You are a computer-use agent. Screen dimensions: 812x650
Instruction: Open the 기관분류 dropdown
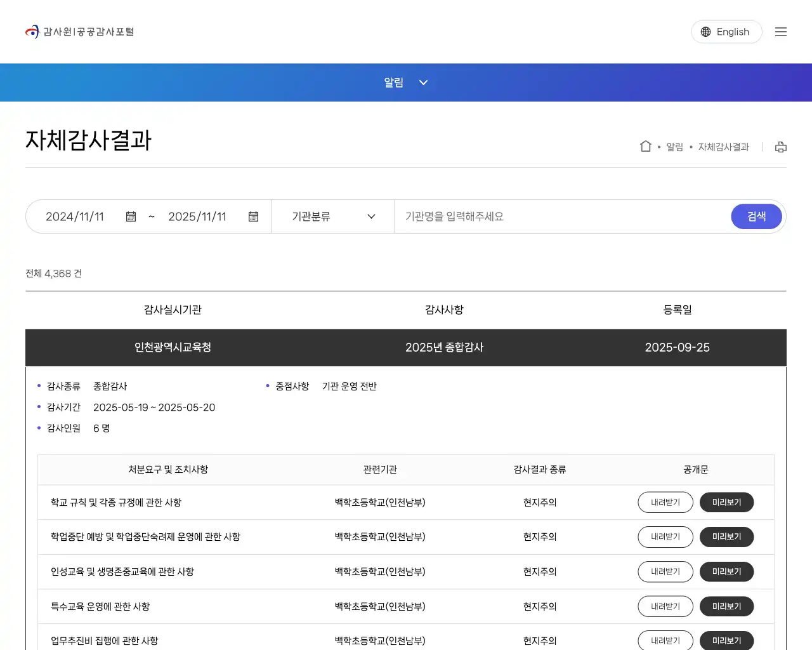pos(332,216)
